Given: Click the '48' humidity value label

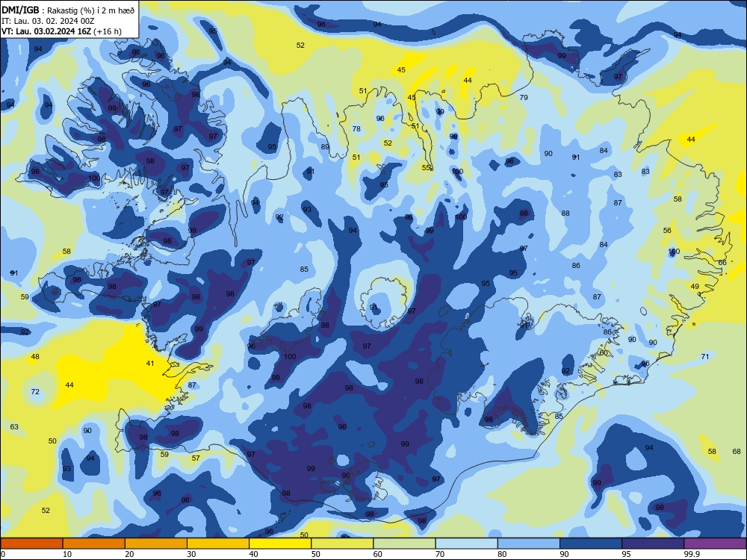Looking at the screenshot, I should pos(35,357).
